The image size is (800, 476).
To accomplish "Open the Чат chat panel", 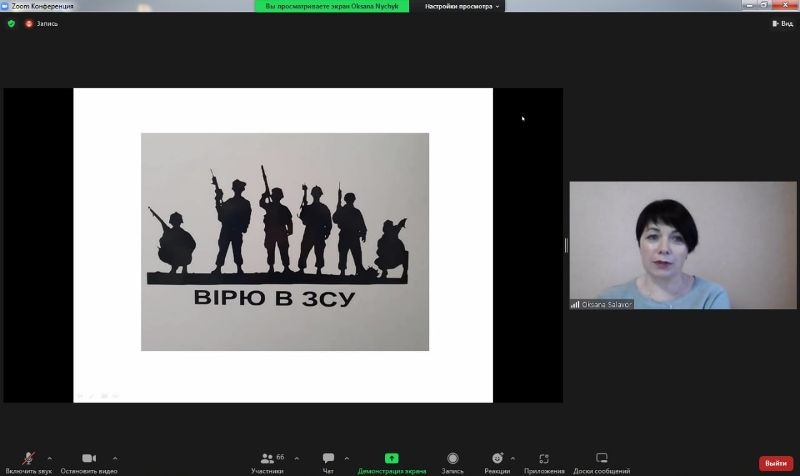I will pyautogui.click(x=328, y=463).
